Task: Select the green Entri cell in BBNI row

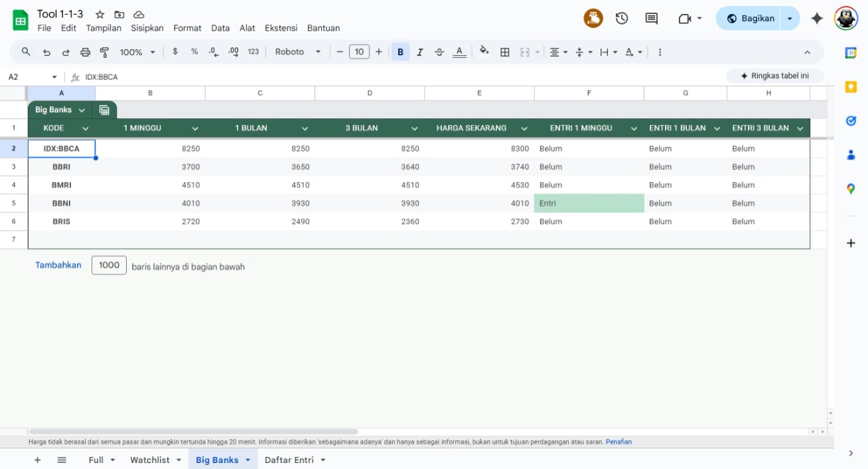Action: click(x=589, y=203)
